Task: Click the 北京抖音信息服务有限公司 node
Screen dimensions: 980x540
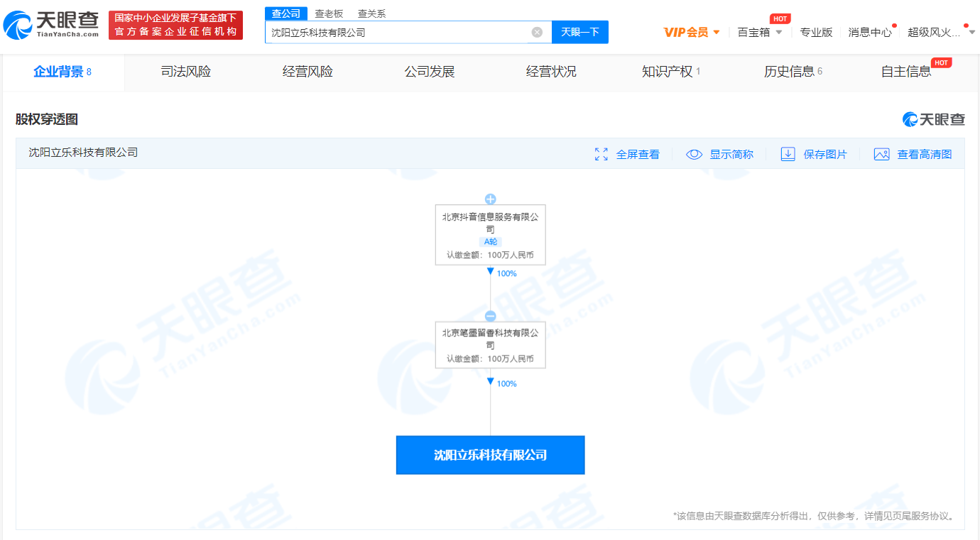Action: point(490,235)
